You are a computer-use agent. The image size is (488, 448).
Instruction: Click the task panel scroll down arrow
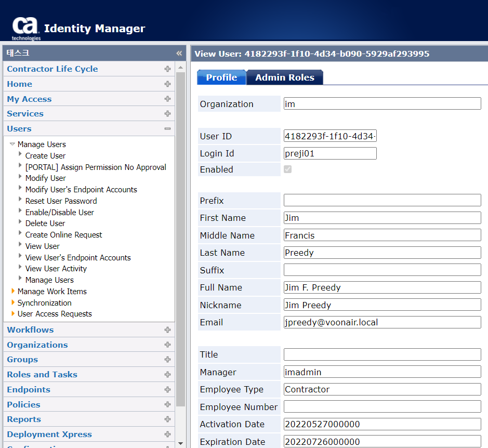point(180,443)
